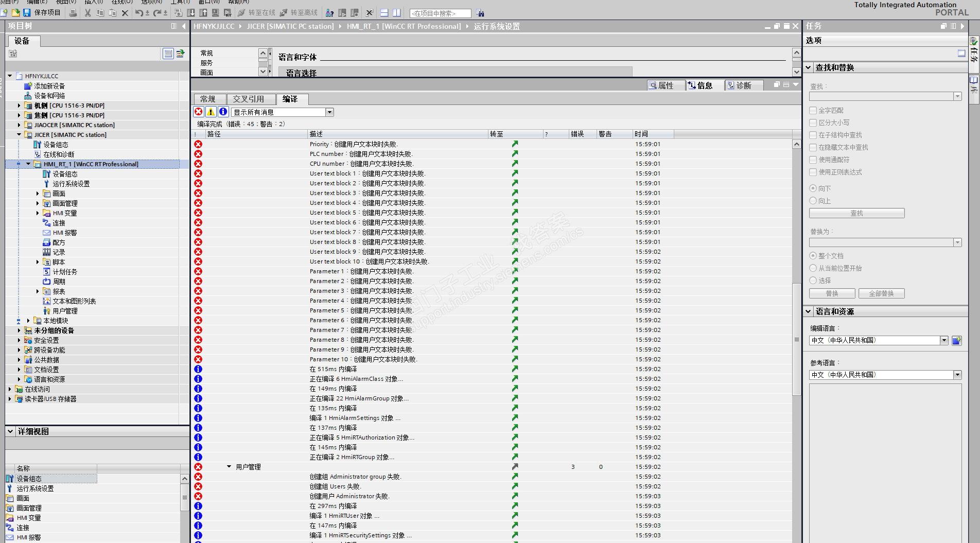Screen dimensions: 980x543
Task: Click the horizontal split editor icon
Action: point(384,13)
